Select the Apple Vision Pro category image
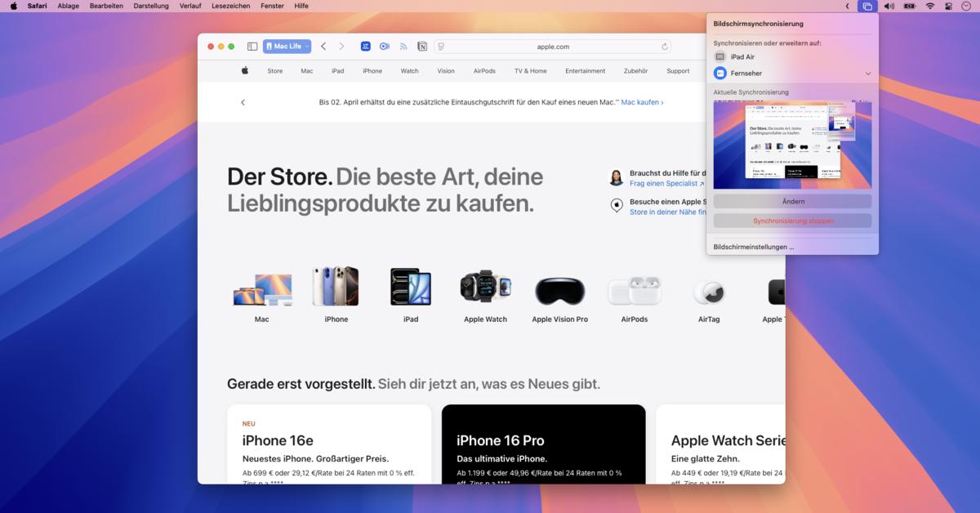 pyautogui.click(x=560, y=290)
